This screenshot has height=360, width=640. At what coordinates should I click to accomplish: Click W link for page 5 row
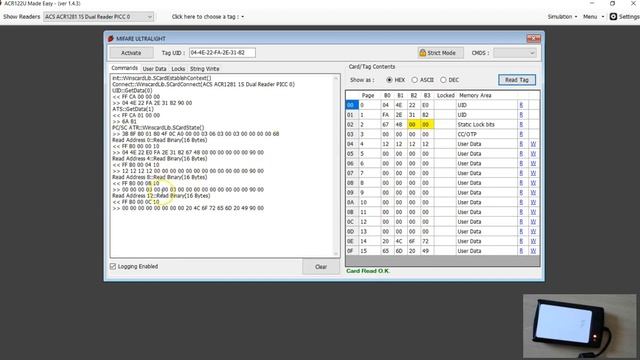[x=533, y=154]
